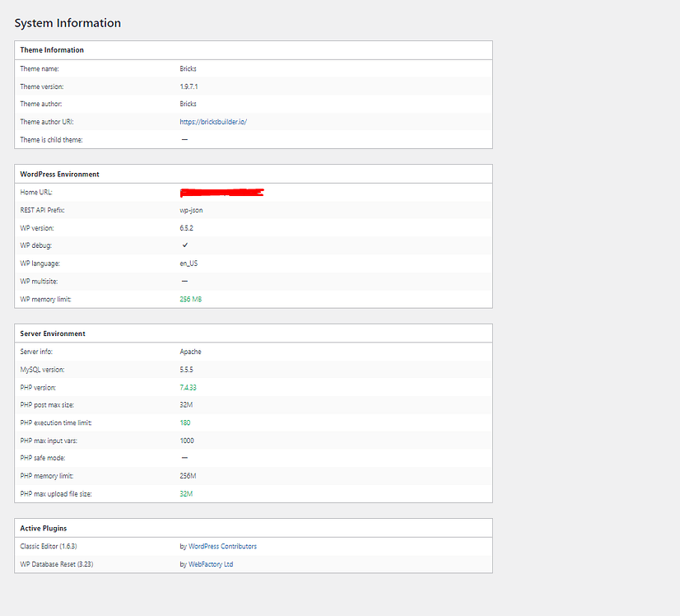Screen dimensions: 680x616
Task: Click the green 256 MB memory limit value
Action: click(x=191, y=299)
